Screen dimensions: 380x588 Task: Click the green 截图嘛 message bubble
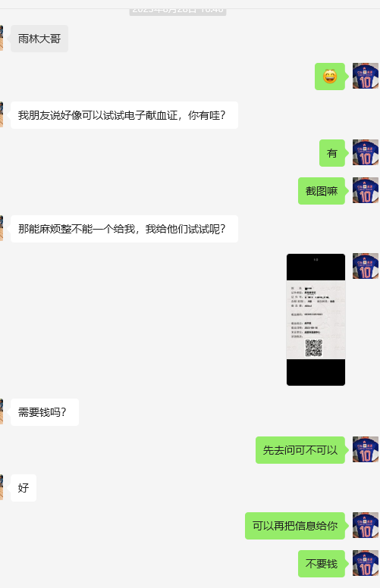tap(322, 191)
